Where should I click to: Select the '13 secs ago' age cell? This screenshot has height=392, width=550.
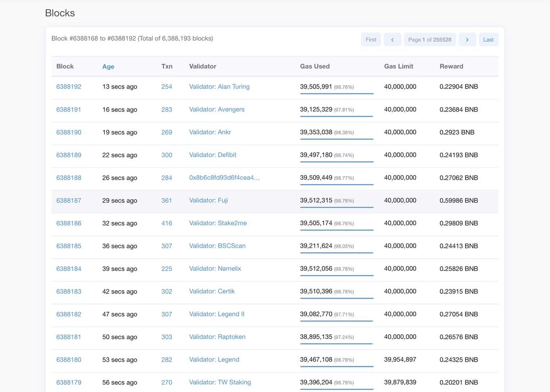point(120,87)
